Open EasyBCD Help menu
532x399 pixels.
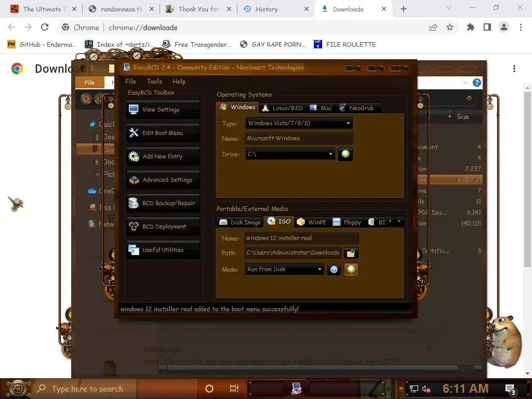point(179,82)
